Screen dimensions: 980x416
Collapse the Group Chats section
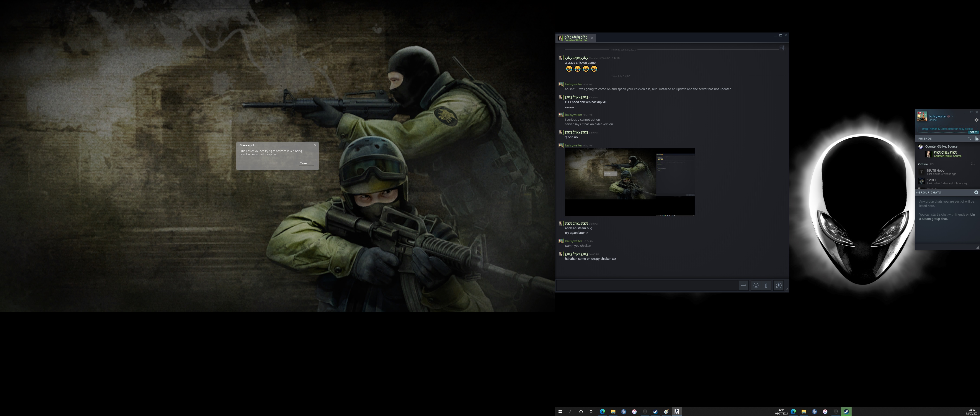(917, 192)
